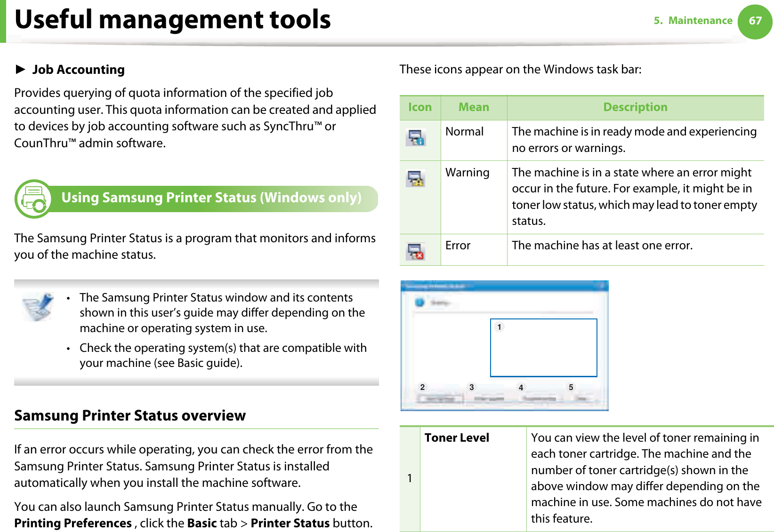Click the Icon column header
The height and width of the screenshot is (532, 774).
click(x=420, y=107)
